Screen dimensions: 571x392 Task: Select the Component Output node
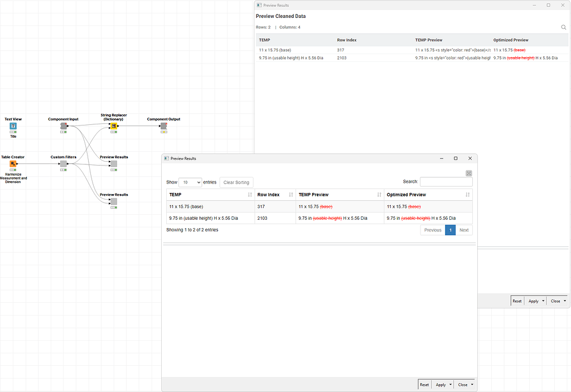click(x=163, y=127)
